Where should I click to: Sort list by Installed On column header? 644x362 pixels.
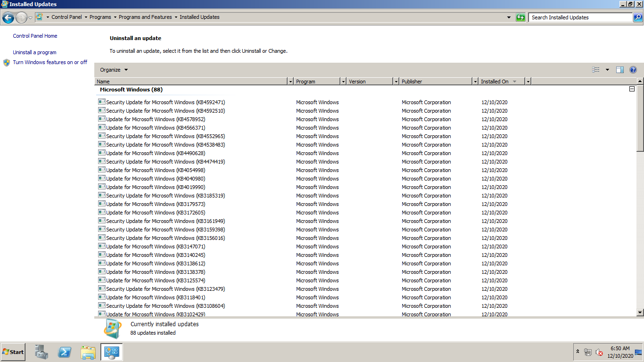[x=502, y=82]
